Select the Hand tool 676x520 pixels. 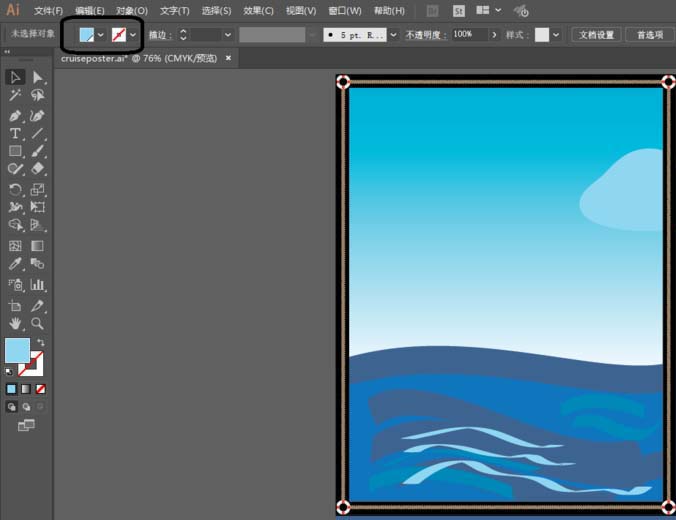click(x=15, y=323)
